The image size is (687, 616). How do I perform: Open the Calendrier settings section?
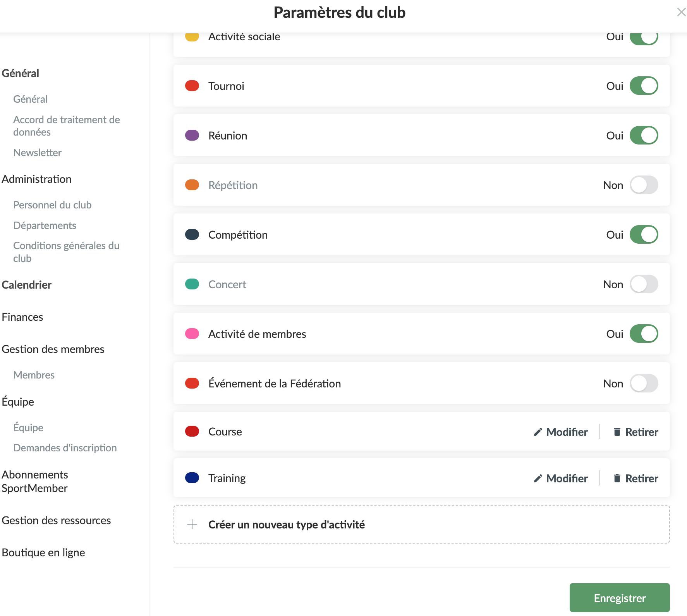coord(27,285)
